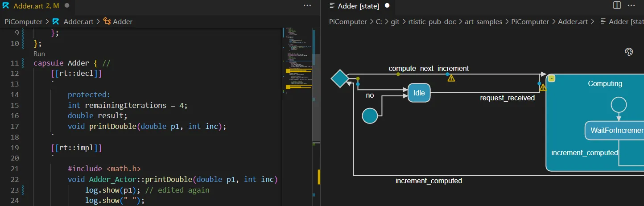Select hollow initial circle inside Computing state

619,104
